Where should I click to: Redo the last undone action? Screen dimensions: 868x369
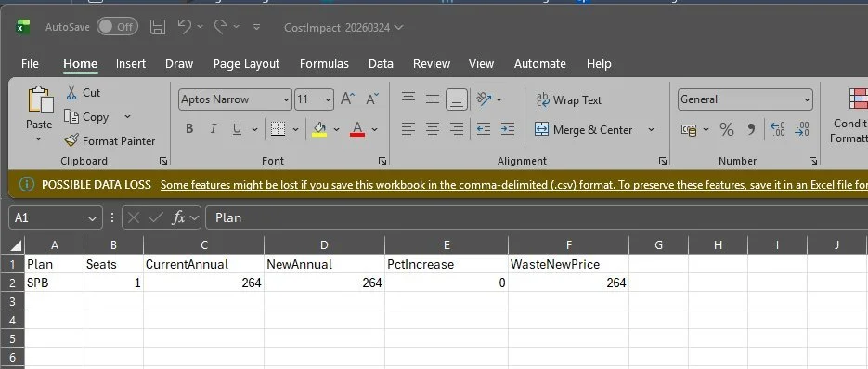(x=221, y=26)
